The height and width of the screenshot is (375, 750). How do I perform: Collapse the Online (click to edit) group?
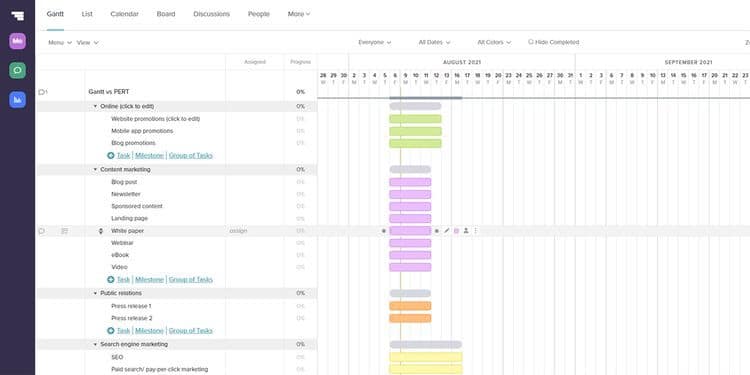(95, 106)
